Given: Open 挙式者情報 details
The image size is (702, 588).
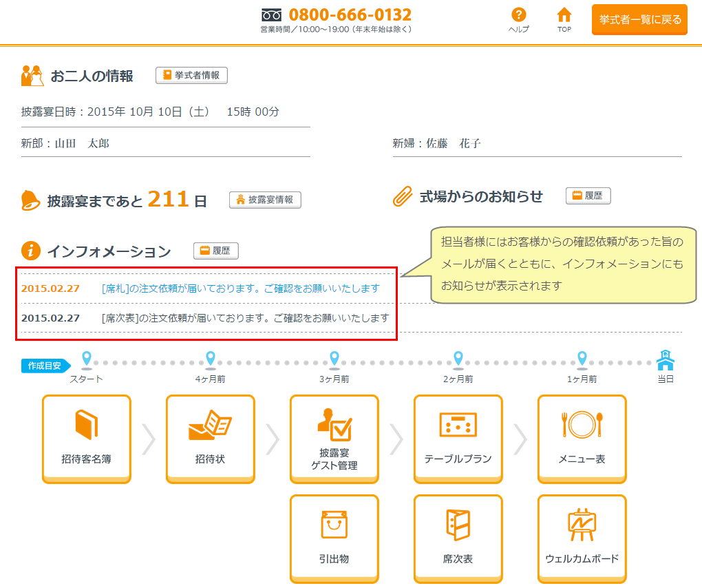Looking at the screenshot, I should (x=191, y=76).
